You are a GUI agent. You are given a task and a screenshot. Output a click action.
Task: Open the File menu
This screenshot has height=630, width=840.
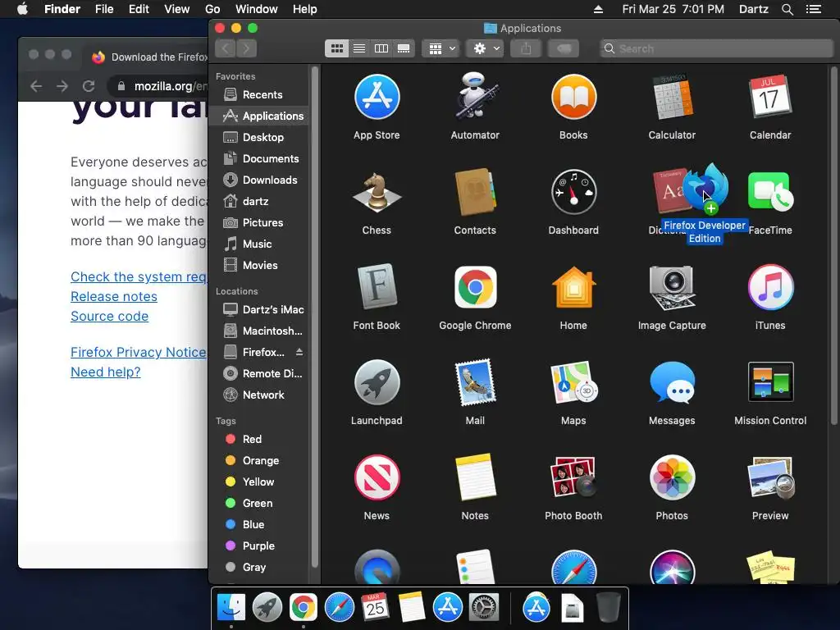tap(104, 9)
